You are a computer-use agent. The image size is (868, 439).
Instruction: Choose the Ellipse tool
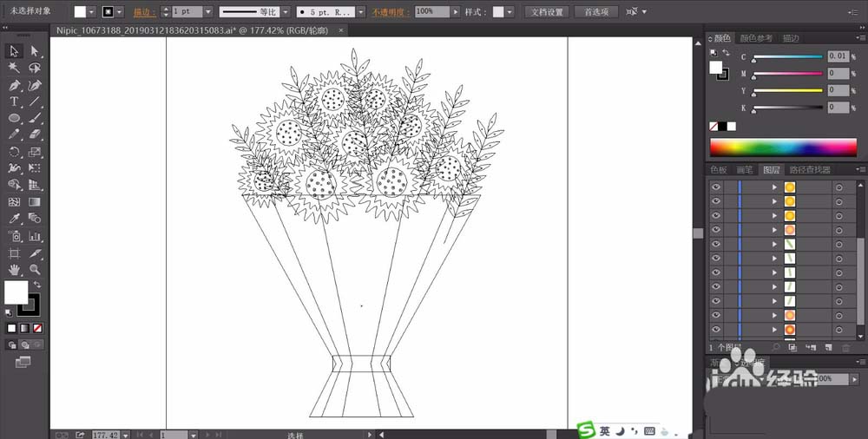15,118
